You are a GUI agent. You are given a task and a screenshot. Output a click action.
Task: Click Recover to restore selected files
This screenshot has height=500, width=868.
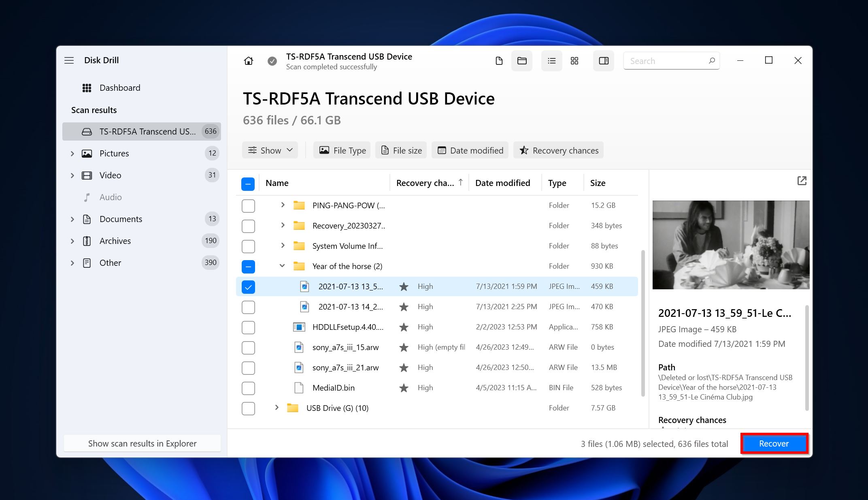click(773, 443)
